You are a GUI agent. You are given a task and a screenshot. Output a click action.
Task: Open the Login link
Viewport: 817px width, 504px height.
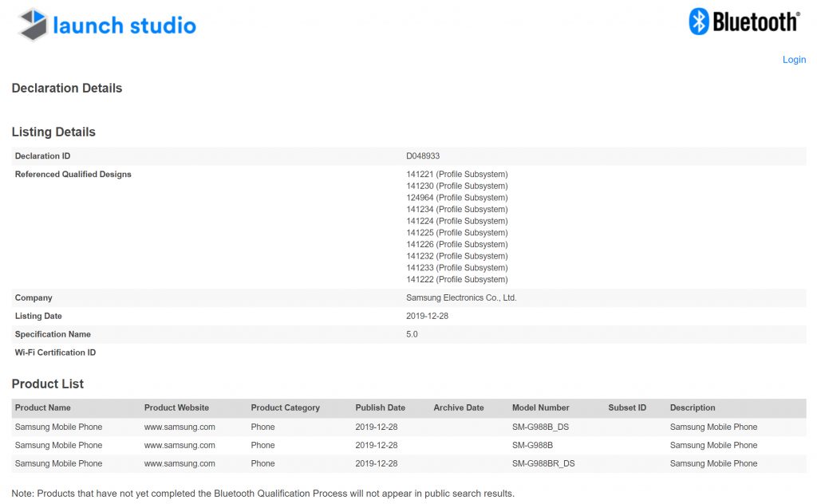click(x=794, y=60)
